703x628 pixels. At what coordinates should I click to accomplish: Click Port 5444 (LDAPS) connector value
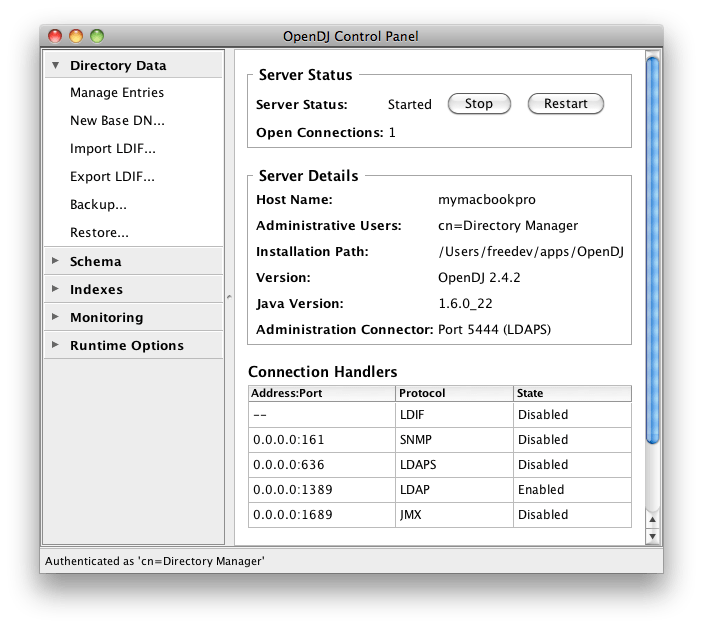(494, 329)
